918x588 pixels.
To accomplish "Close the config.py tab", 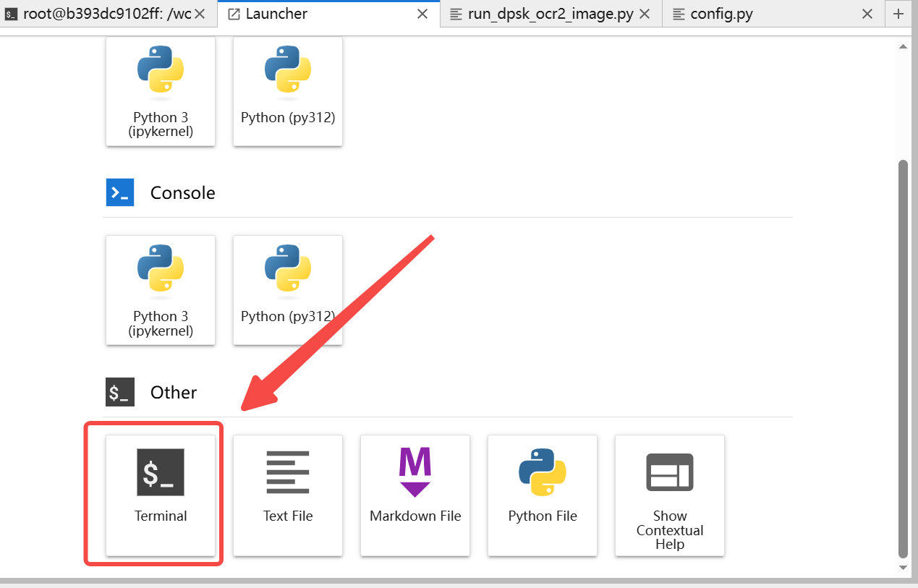I will 868,14.
